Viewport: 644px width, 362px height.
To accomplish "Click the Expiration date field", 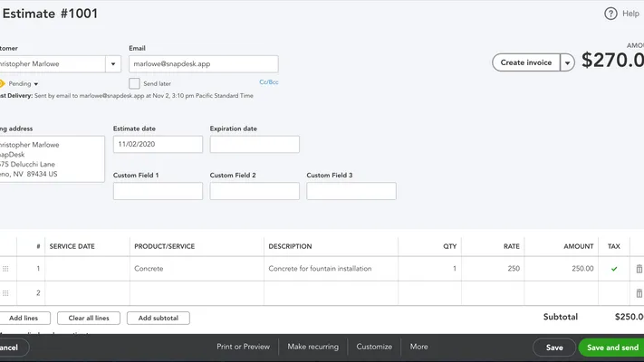I will point(255,145).
